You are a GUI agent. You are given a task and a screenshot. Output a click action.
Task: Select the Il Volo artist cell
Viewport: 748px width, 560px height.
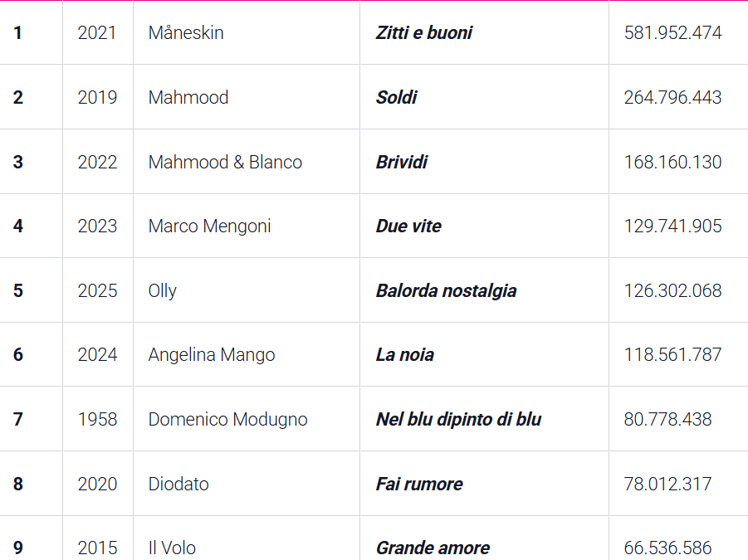coord(172,548)
